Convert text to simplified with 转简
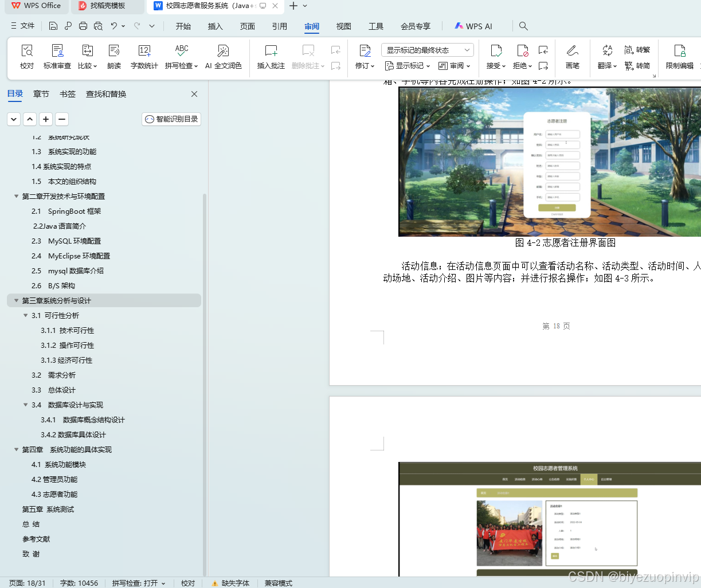The image size is (701, 588). [637, 66]
